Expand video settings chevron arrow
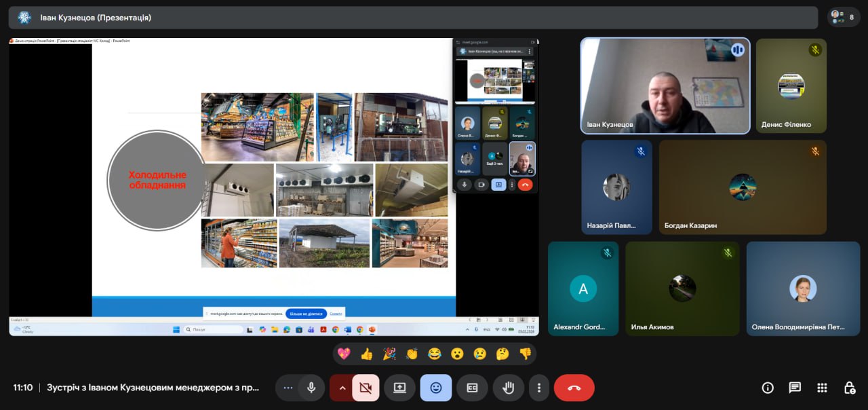The width and height of the screenshot is (868, 410). (342, 388)
